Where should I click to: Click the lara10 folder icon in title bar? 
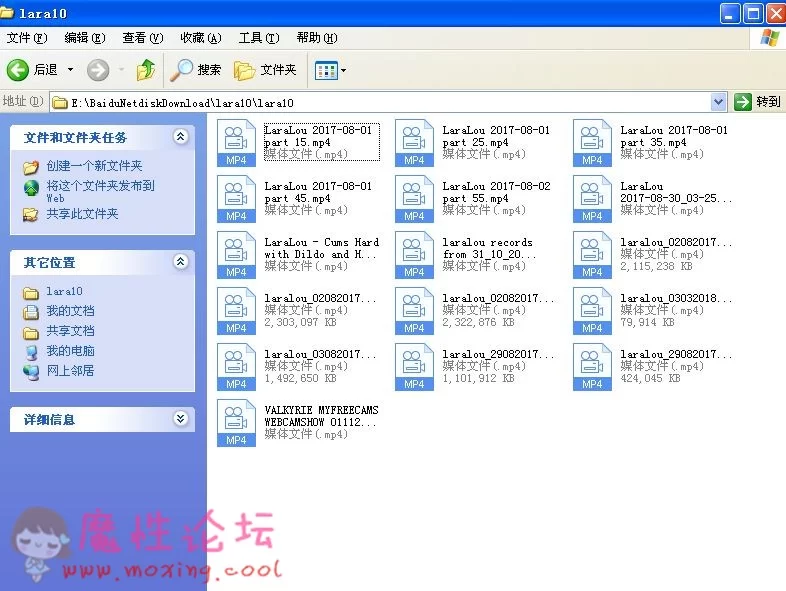7,12
